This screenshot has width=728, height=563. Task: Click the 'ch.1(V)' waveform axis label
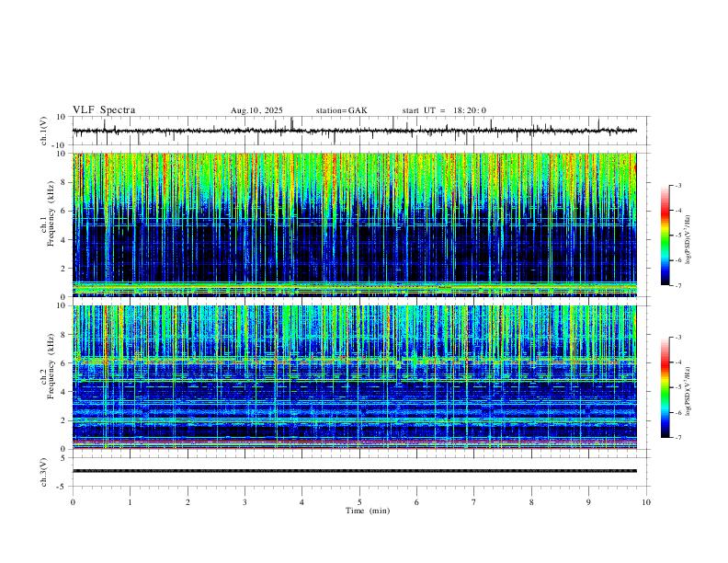(44, 131)
